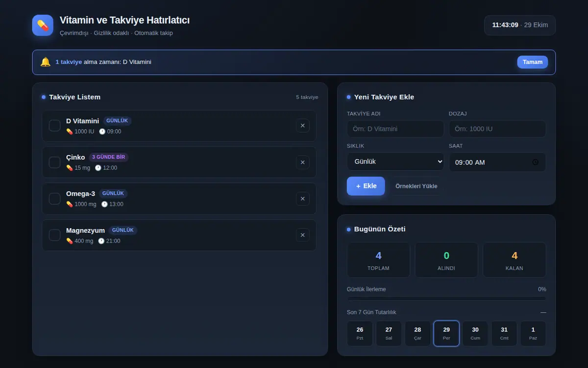The width and height of the screenshot is (588, 368).
Task: Click the Alındı stat card
Action: click(446, 260)
